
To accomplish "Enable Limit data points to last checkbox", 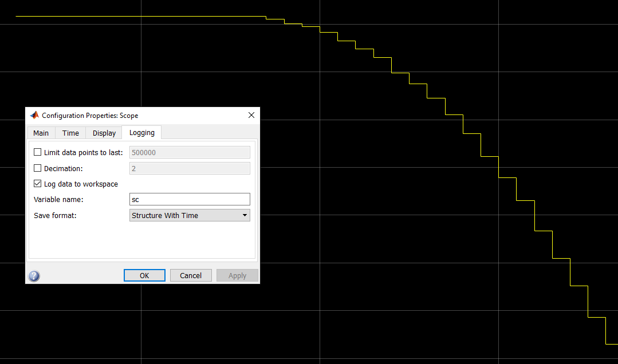I will [38, 152].
